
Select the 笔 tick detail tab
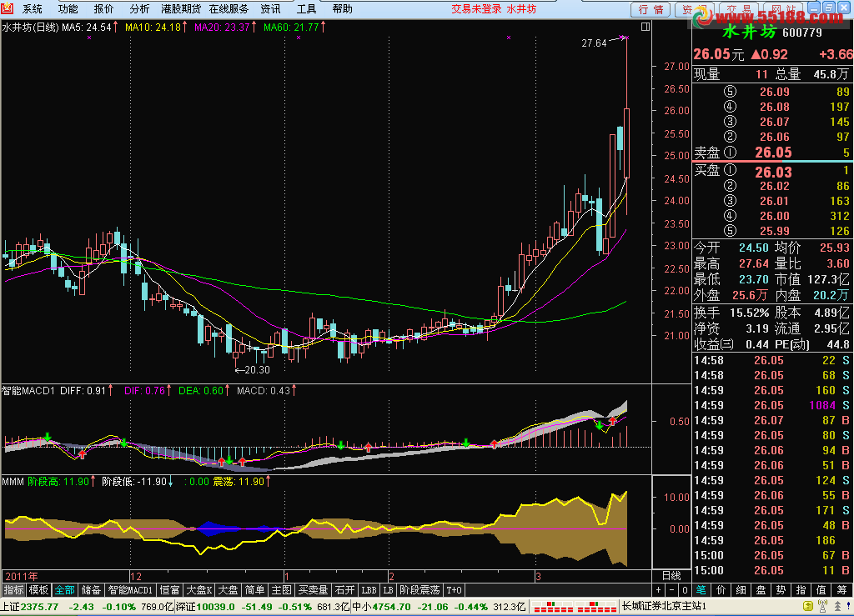(x=701, y=590)
